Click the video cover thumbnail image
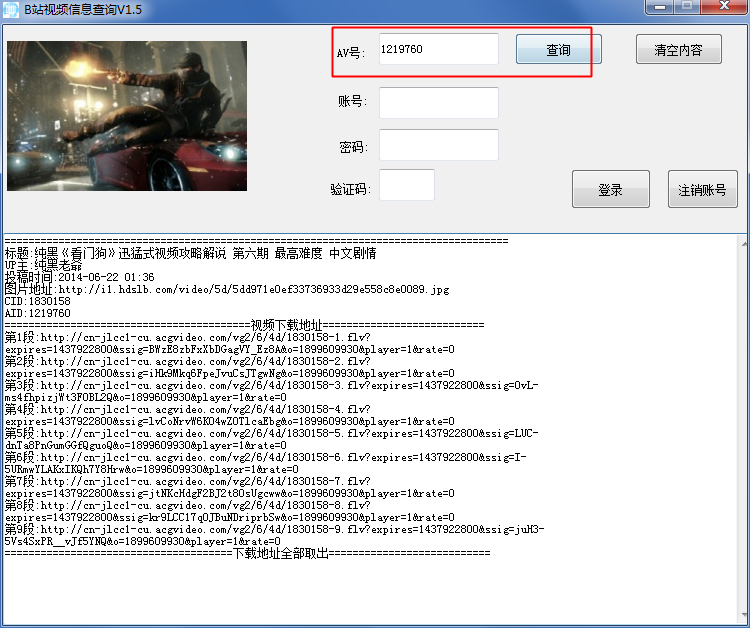The height and width of the screenshot is (628, 750). tap(127, 116)
